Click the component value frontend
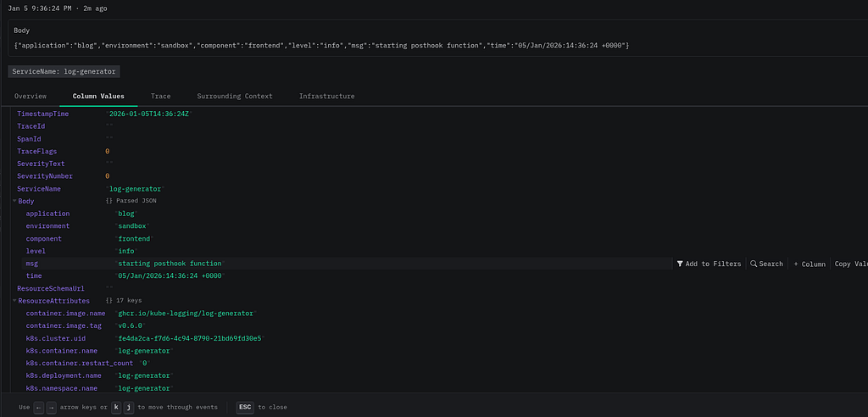This screenshot has width=868, height=417. coord(135,239)
